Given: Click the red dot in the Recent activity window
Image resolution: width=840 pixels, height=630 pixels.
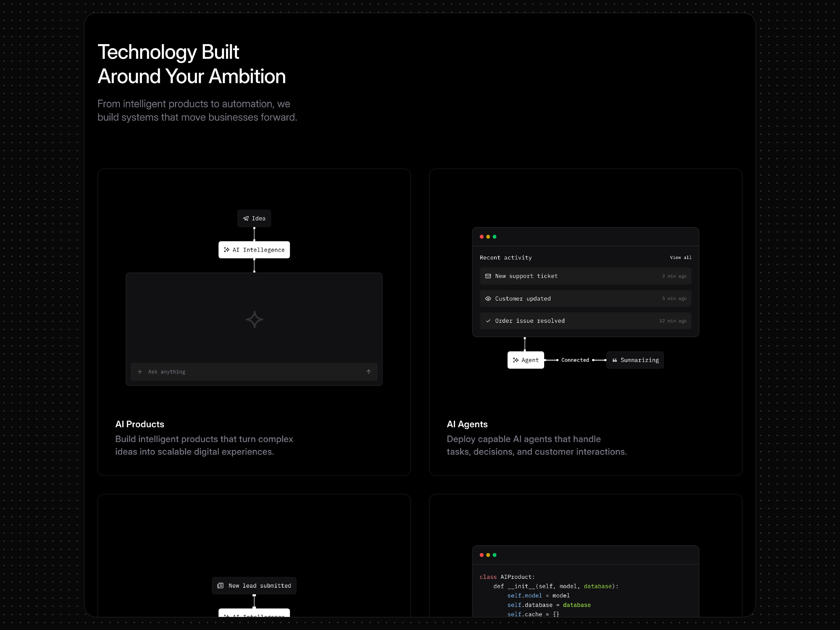Looking at the screenshot, I should [481, 237].
